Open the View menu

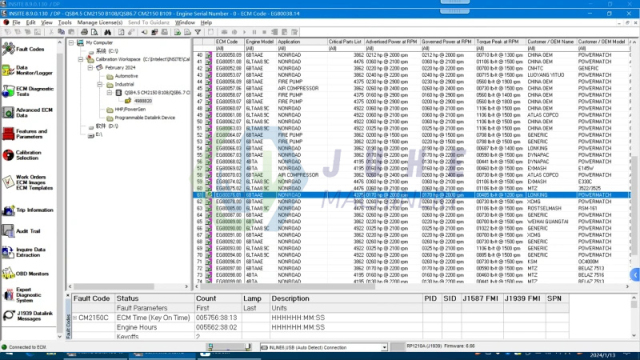(x=47, y=22)
